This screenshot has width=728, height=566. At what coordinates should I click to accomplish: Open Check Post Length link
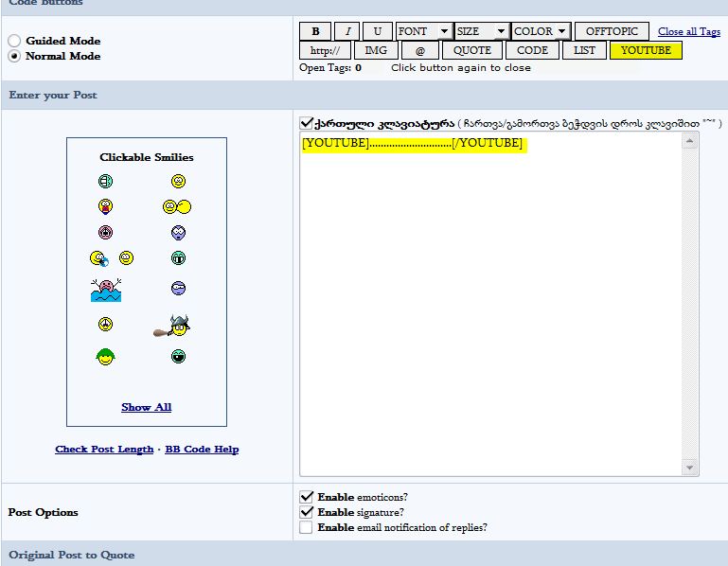pos(104,449)
